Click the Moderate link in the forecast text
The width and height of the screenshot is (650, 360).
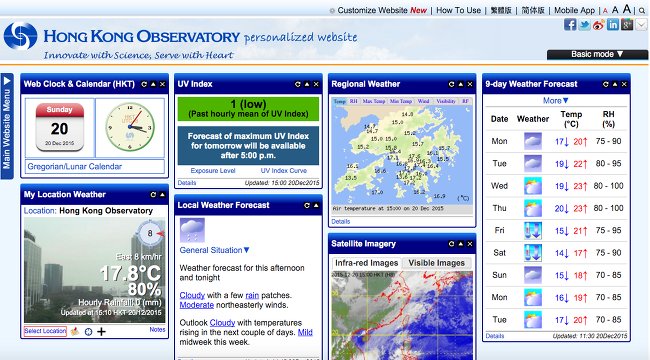point(197,305)
